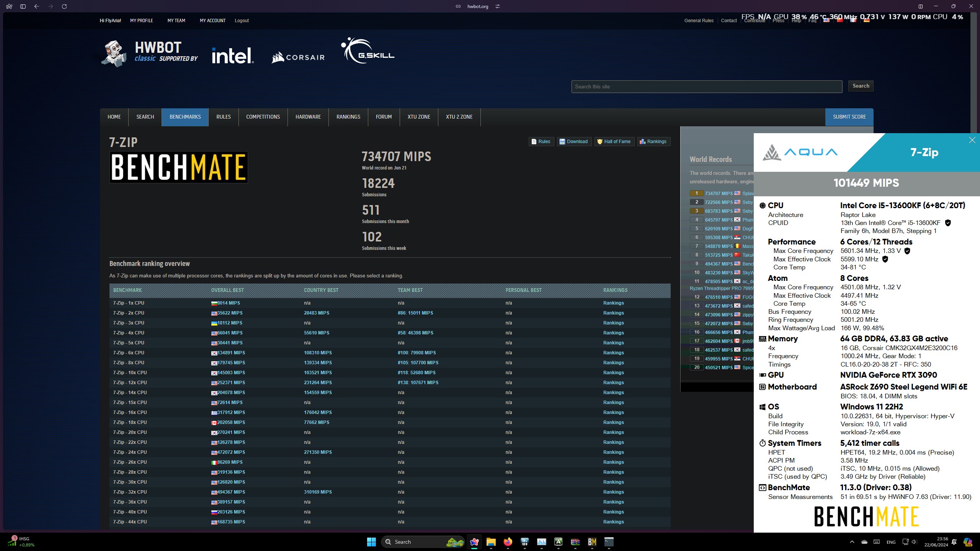Click the BENCHMATE banner image
Image resolution: width=980 pixels, height=551 pixels.
click(179, 167)
